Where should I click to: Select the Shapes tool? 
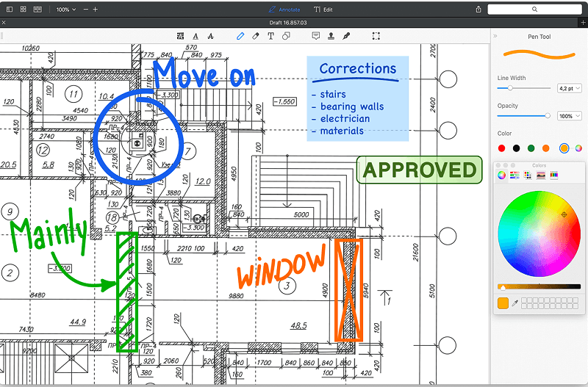[286, 35]
